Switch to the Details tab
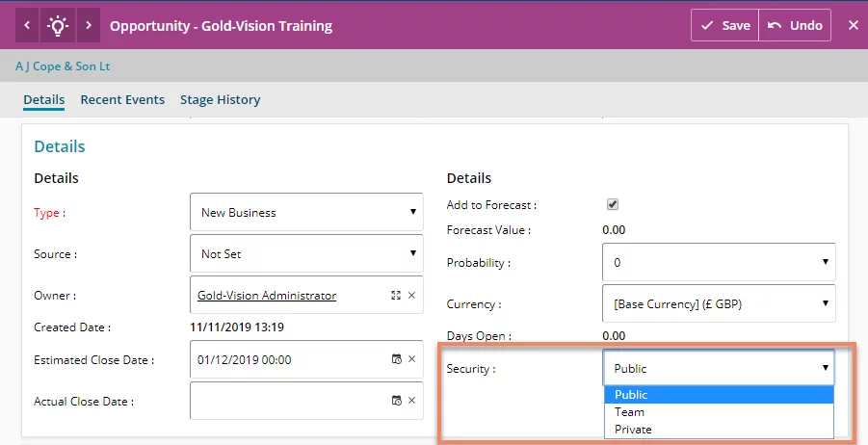 tap(43, 100)
